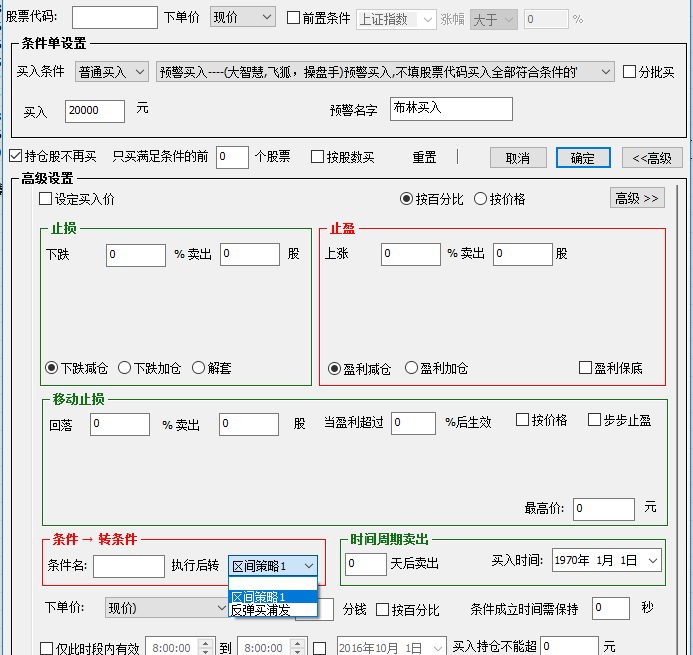The height and width of the screenshot is (655, 693).
Task: Click the 确定 button
Action: point(583,158)
